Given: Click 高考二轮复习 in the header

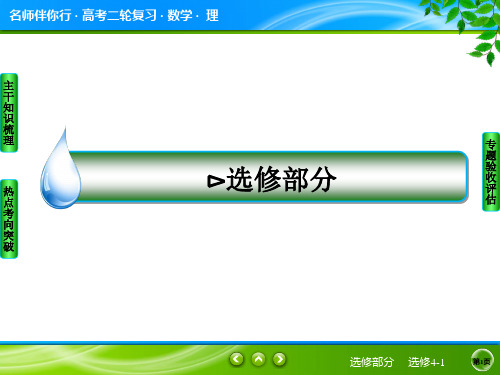Looking at the screenshot, I should click(119, 15).
